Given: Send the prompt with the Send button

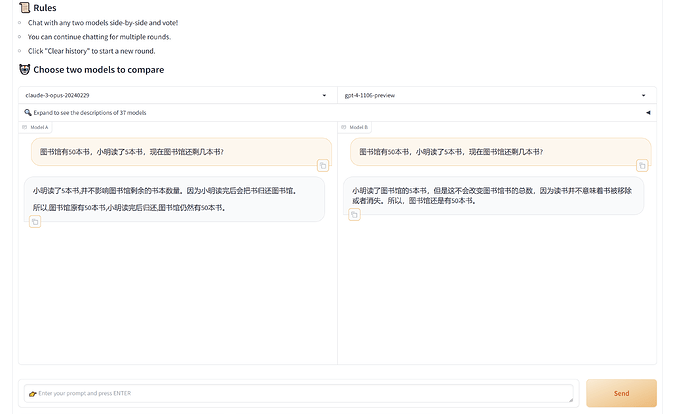Looking at the screenshot, I should (621, 393).
